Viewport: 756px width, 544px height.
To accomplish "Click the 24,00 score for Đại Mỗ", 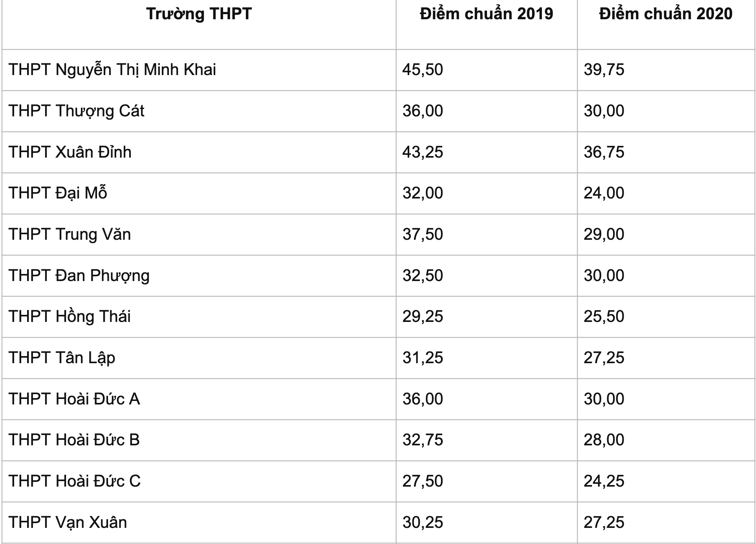I will point(604,193).
